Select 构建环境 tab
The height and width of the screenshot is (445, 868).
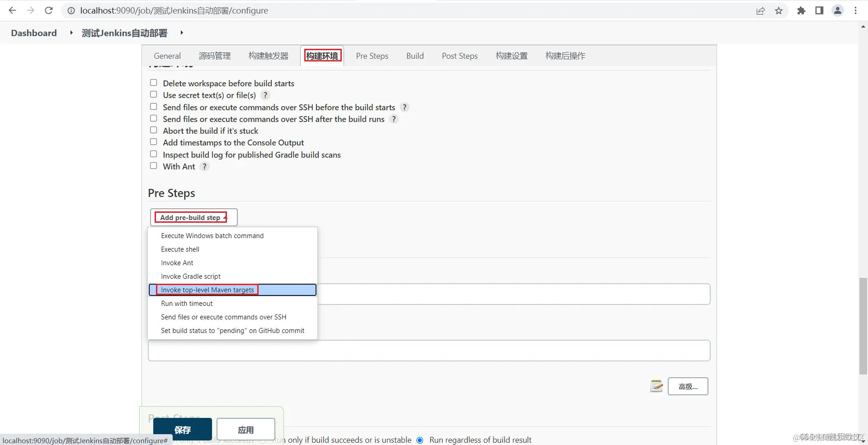pyautogui.click(x=322, y=56)
